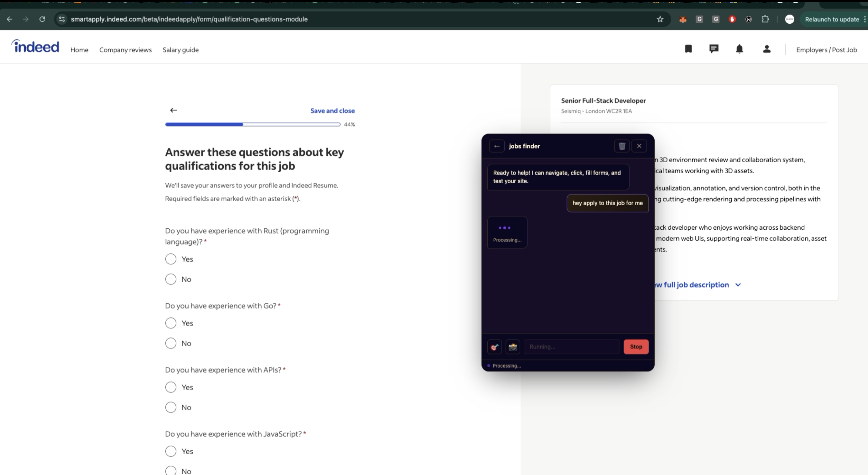The image size is (868, 475).
Task: Open the extensions puzzle-piece dropdown
Action: [765, 19]
